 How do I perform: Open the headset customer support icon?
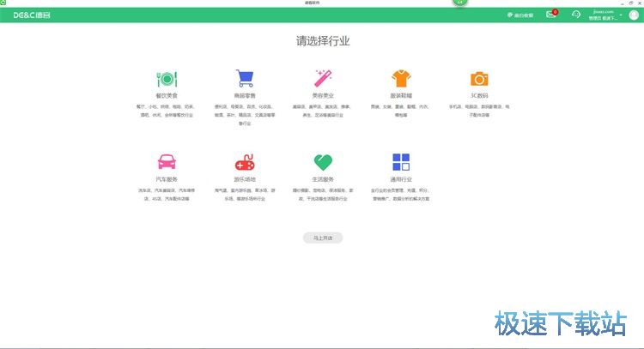pos(576,15)
